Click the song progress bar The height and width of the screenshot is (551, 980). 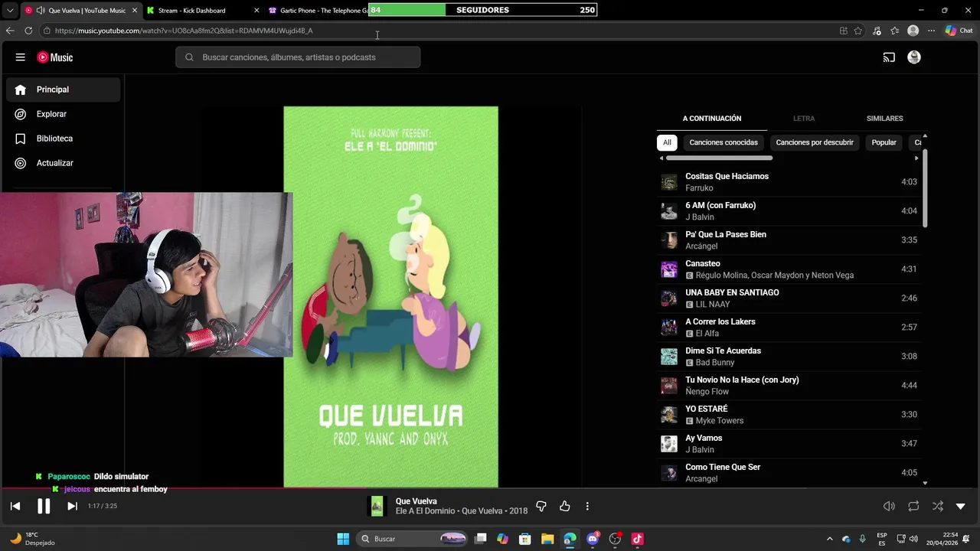click(490, 488)
